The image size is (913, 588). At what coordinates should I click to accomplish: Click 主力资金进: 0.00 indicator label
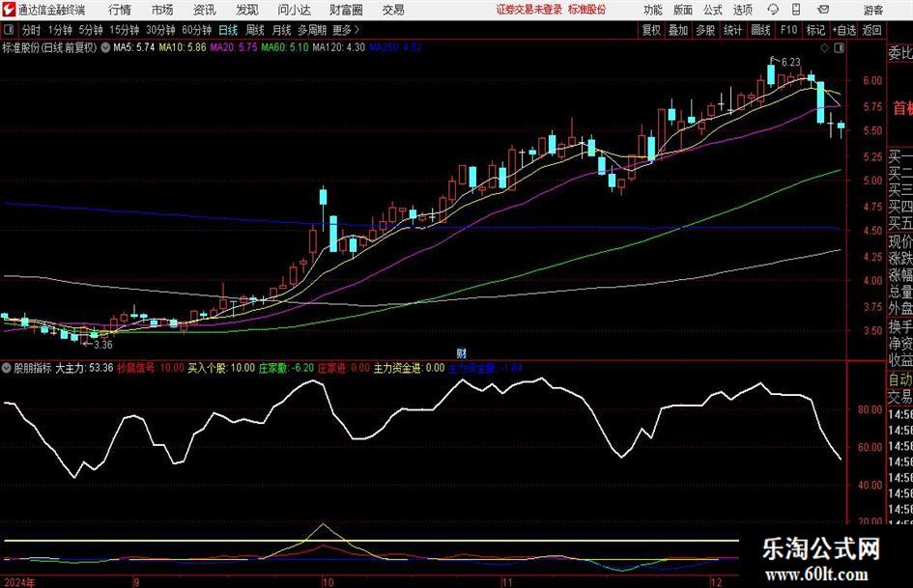point(409,368)
